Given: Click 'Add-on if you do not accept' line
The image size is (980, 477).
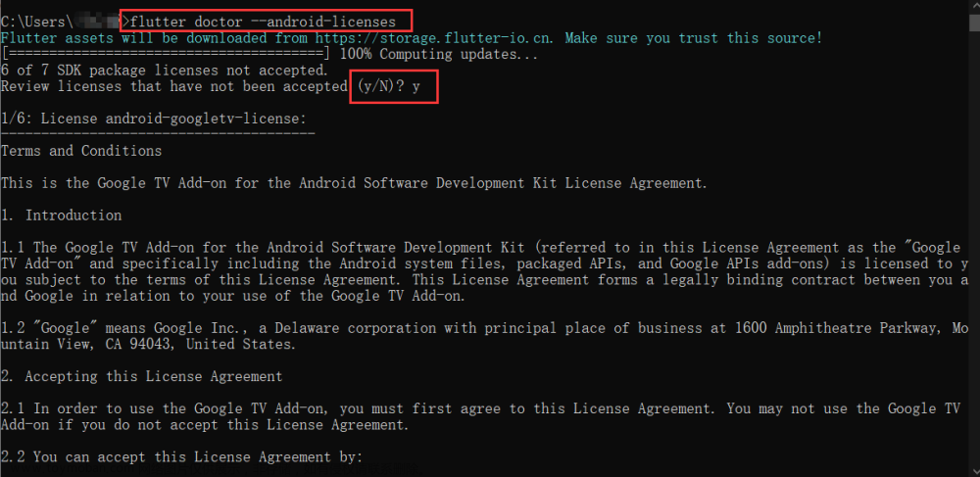Looking at the screenshot, I should (205, 425).
